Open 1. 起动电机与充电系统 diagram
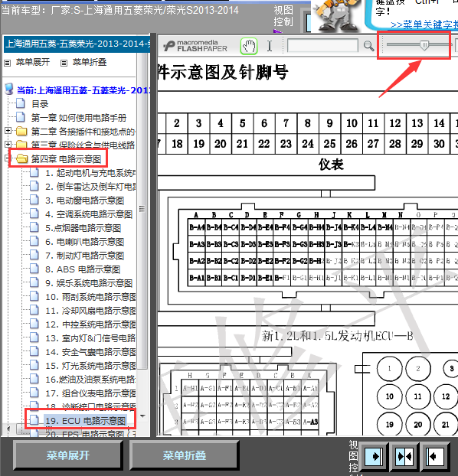Viewport: 458px width, 476px height. click(90, 173)
